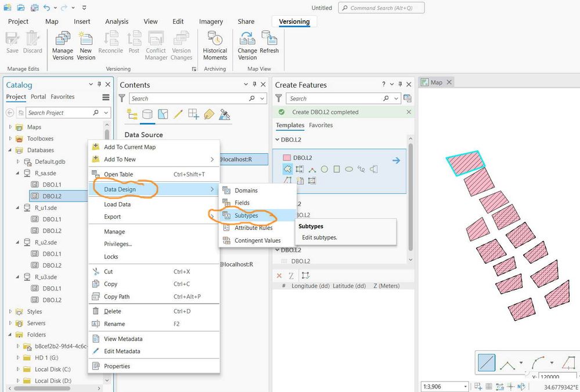Click the Open Project icon in title bar

21,8
